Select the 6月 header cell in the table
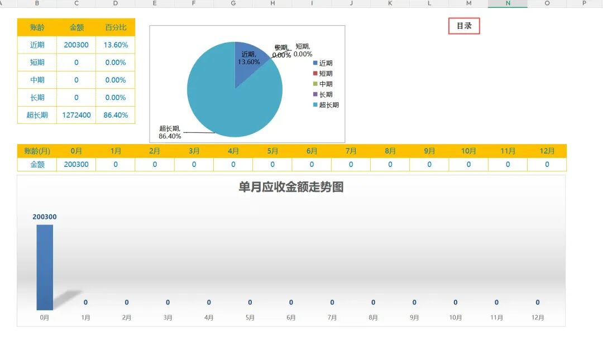The width and height of the screenshot is (603, 364). point(312,151)
